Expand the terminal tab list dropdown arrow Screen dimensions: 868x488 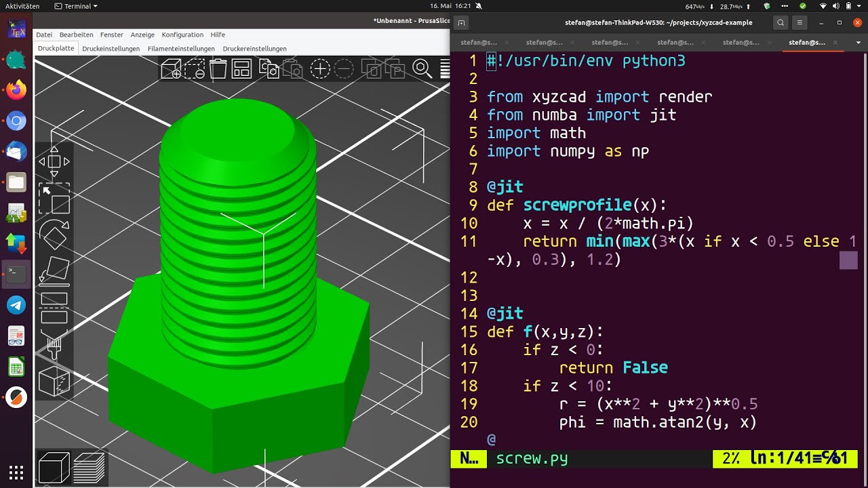[x=858, y=42]
